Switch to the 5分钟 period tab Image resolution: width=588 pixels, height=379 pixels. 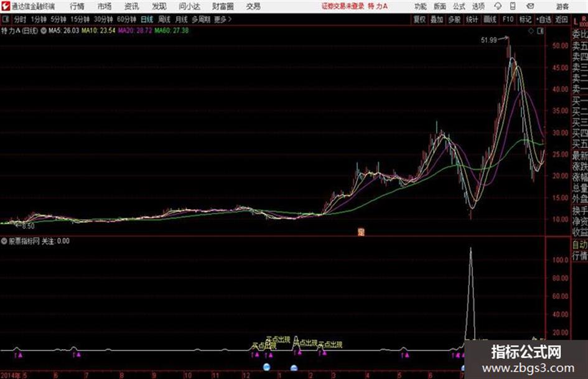58,19
